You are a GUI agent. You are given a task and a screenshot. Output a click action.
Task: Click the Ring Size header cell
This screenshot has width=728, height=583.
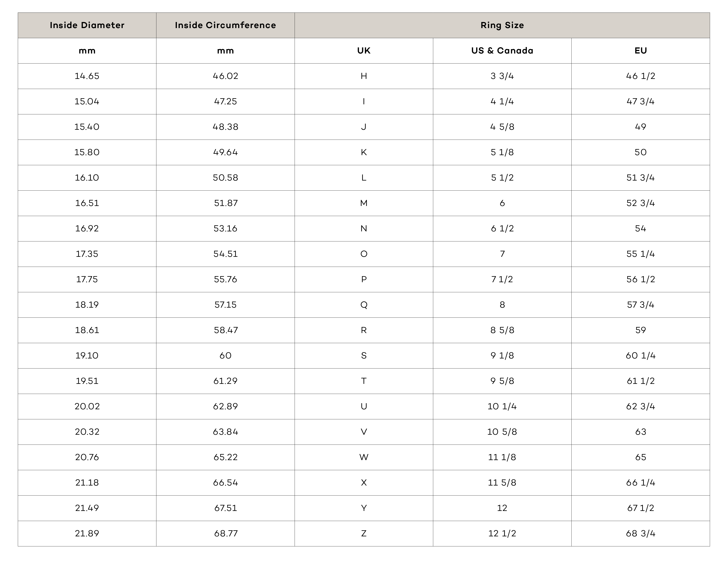click(502, 25)
